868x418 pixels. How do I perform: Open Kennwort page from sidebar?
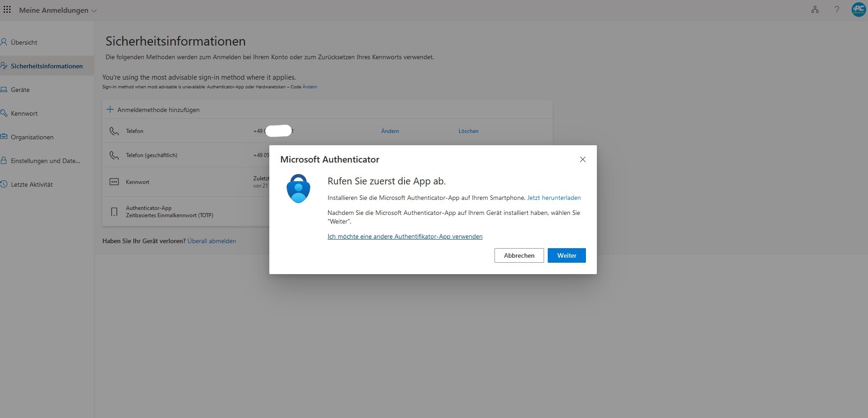(x=24, y=113)
